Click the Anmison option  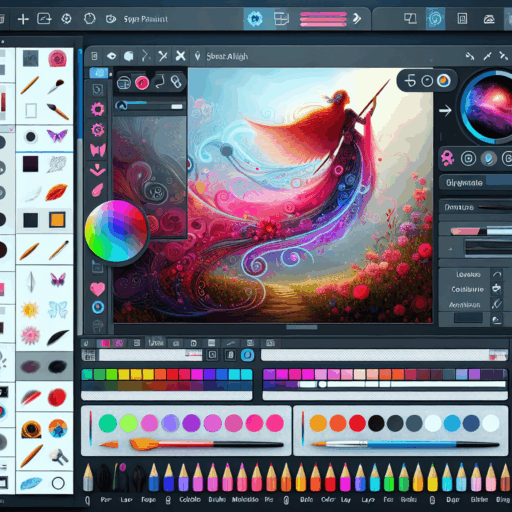tap(464, 305)
